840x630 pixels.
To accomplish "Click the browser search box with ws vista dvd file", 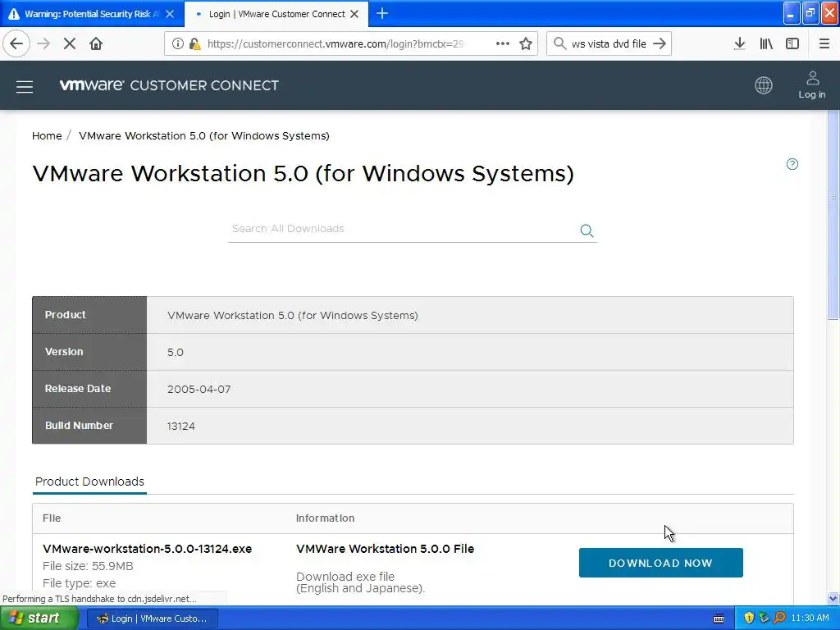I will [609, 44].
